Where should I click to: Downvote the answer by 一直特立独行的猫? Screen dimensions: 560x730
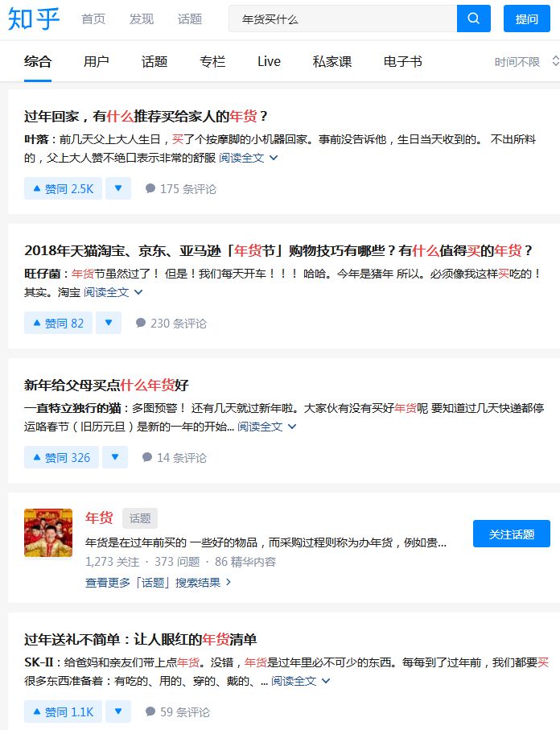pos(115,458)
